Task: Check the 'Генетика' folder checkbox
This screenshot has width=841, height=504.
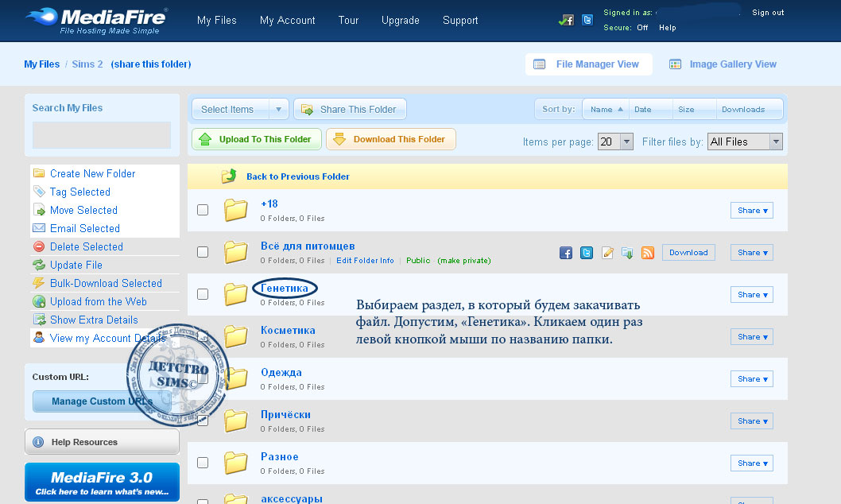Action: click(x=203, y=294)
